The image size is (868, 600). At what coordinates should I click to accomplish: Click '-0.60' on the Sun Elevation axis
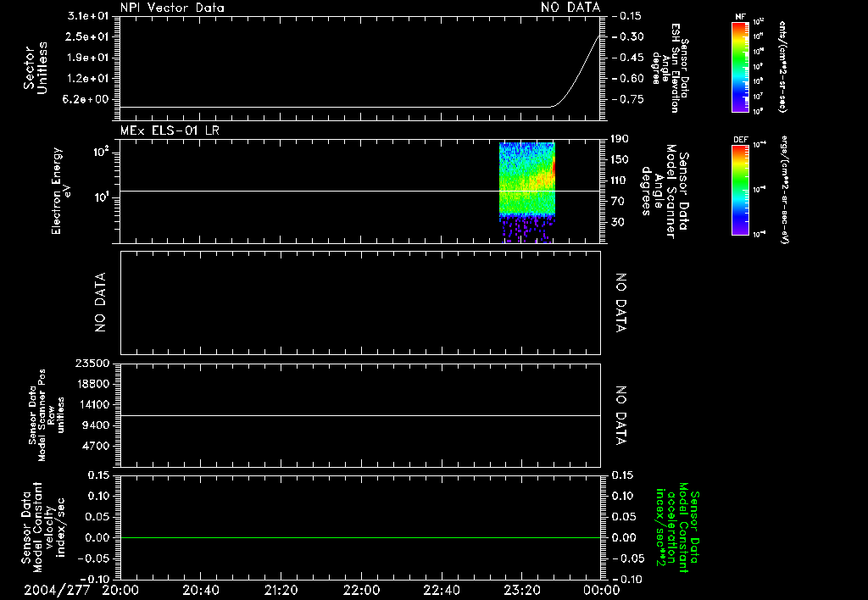(x=628, y=78)
